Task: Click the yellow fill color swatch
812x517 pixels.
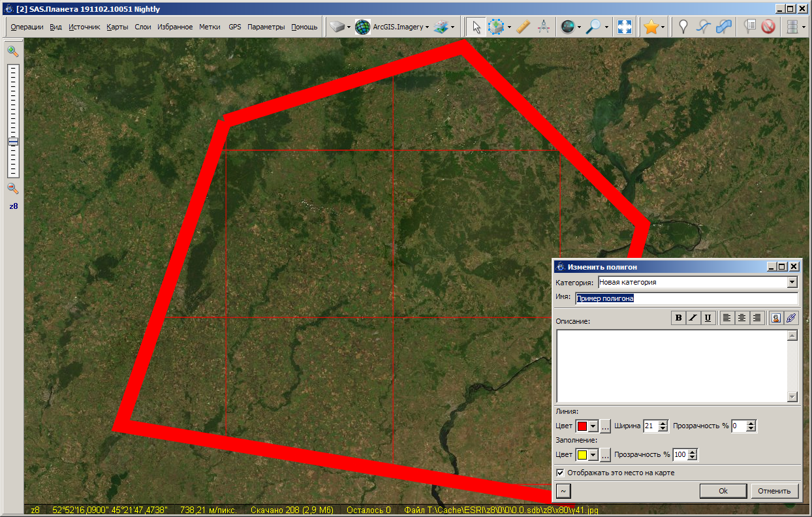Action: point(582,455)
